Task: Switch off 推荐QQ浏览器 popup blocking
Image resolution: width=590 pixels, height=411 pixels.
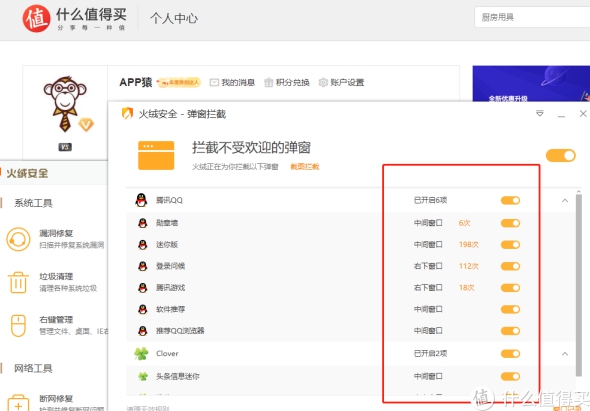Action: pos(510,331)
